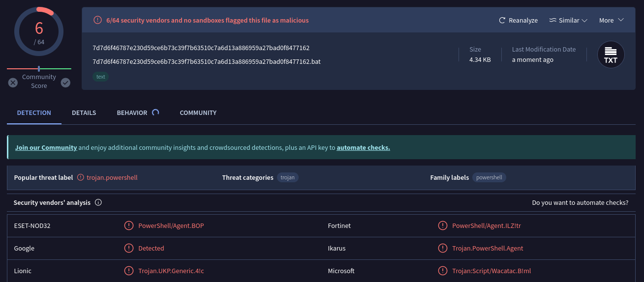Select the file SHA-256 hash text
This screenshot has width=644, height=282.
(201, 48)
